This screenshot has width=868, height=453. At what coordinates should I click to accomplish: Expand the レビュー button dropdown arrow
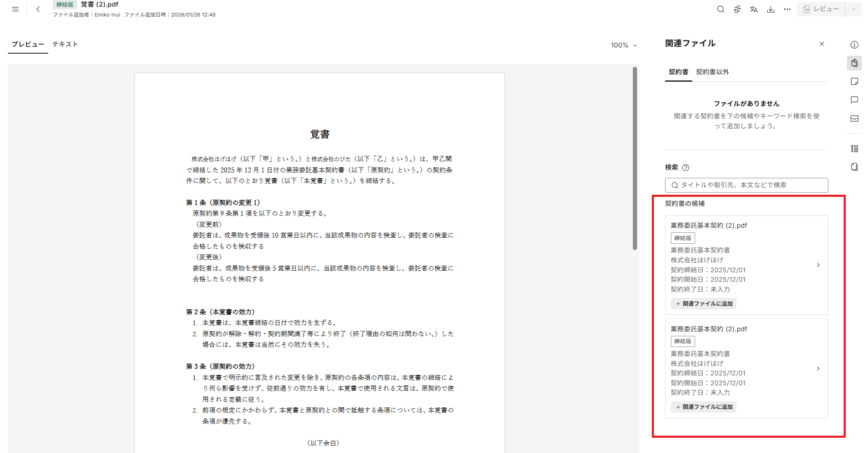[x=854, y=9]
